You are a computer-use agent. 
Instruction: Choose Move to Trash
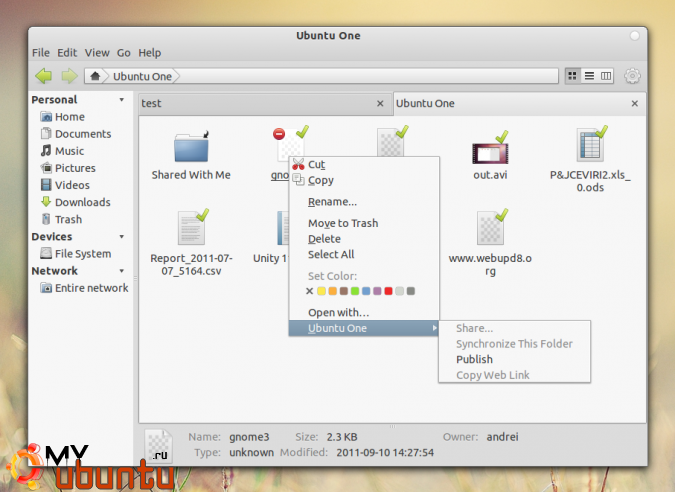(364, 223)
